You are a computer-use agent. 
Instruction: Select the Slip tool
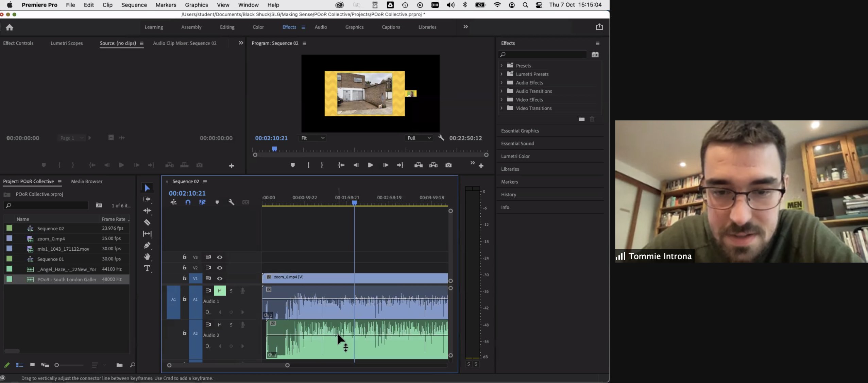tap(147, 234)
